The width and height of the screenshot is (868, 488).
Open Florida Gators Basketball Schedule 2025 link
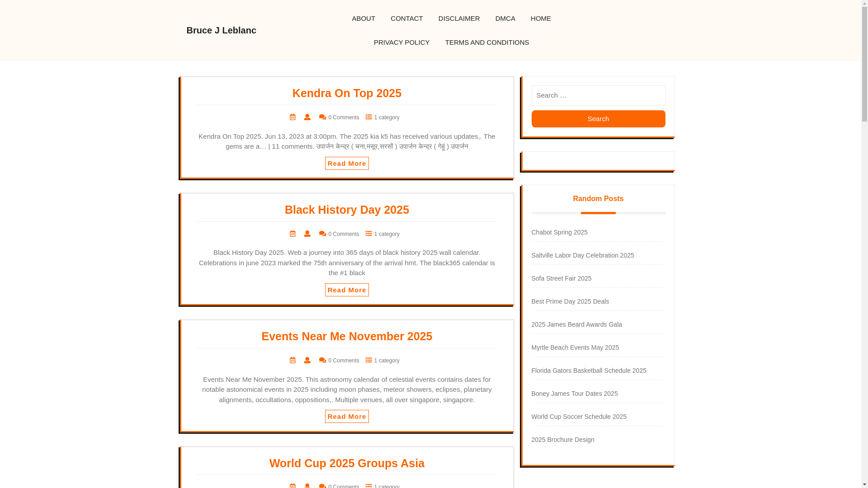pyautogui.click(x=589, y=371)
